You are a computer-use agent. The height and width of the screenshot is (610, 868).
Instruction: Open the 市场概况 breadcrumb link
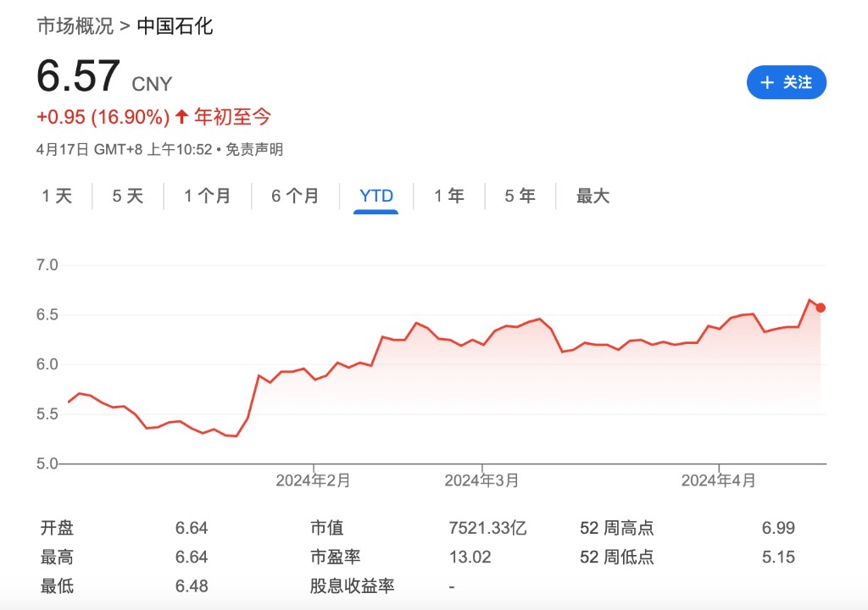pyautogui.click(x=75, y=26)
